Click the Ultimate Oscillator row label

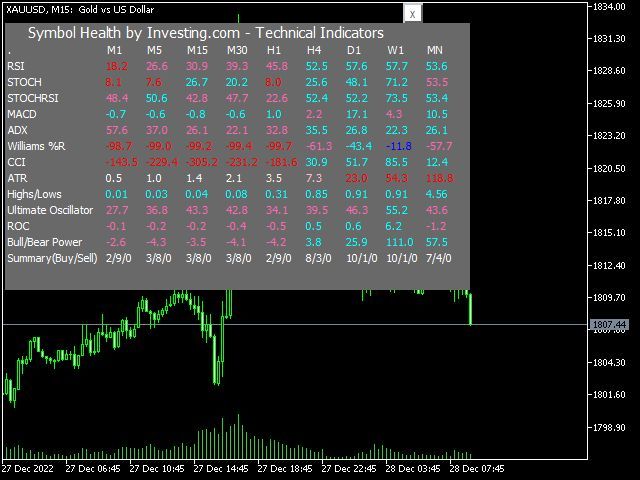pyautogui.click(x=49, y=210)
